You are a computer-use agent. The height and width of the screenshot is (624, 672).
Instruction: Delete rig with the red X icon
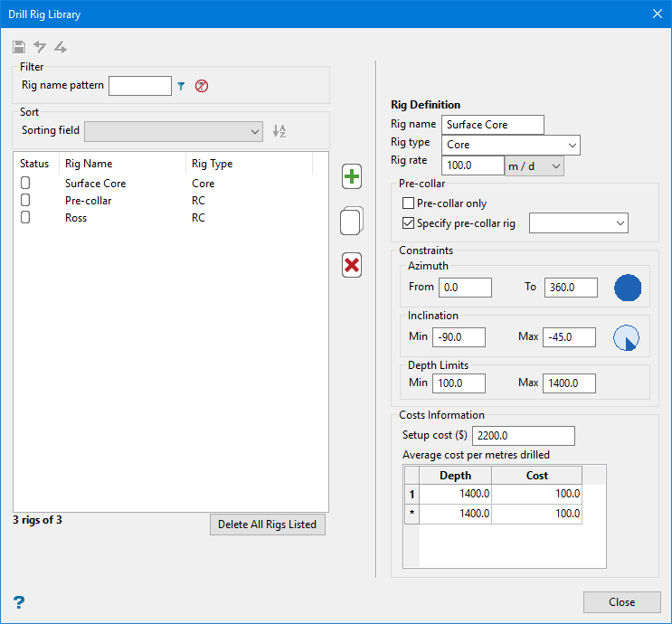[x=352, y=265]
